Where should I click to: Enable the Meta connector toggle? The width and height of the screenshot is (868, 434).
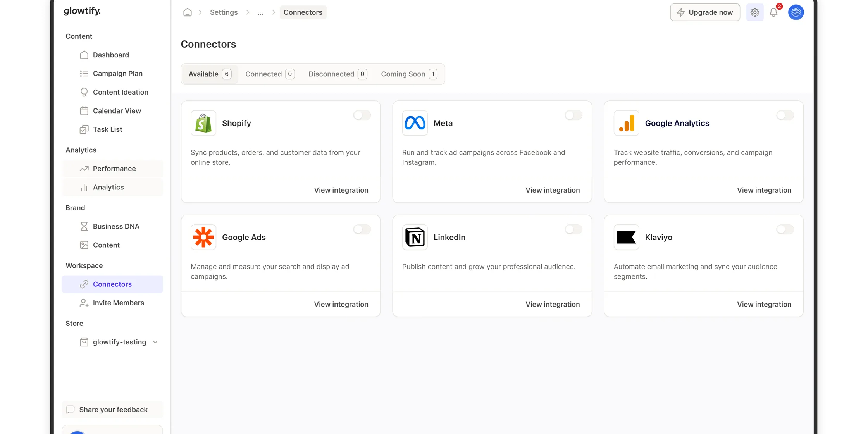pos(573,115)
